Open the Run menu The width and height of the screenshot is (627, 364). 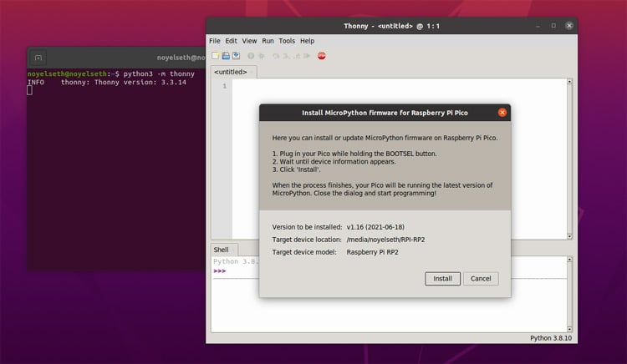pos(268,41)
